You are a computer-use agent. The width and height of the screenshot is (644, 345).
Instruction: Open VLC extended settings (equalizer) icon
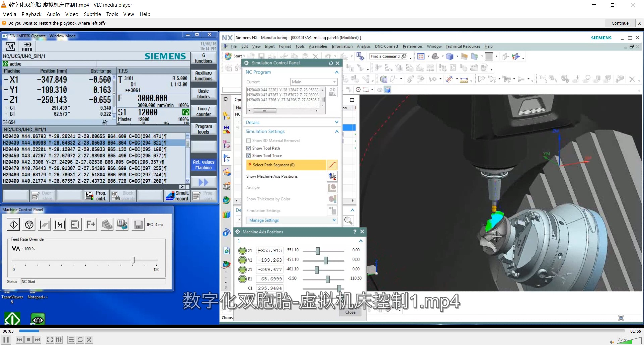pos(59,340)
